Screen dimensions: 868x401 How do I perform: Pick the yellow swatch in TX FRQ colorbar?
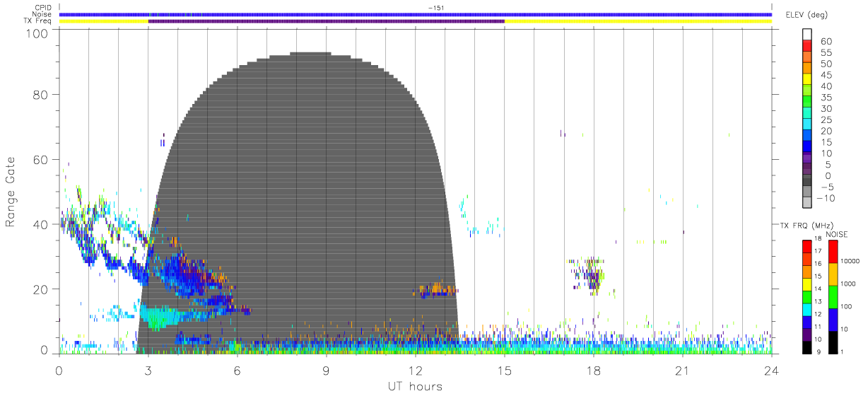pos(807,284)
